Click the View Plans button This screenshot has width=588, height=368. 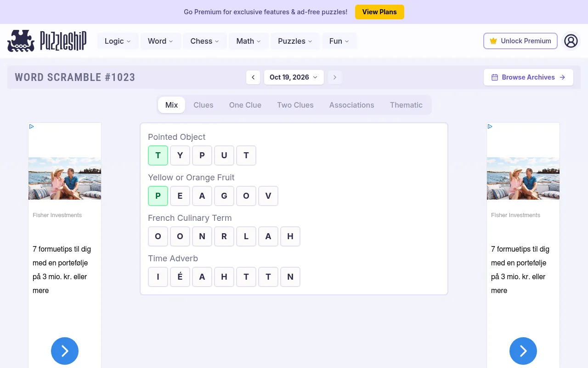coord(379,12)
